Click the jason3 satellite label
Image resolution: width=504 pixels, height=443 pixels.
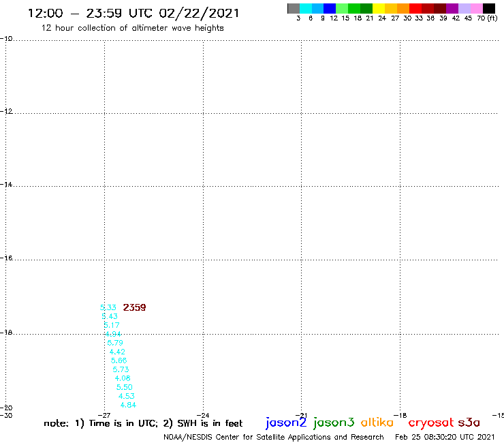334,423
